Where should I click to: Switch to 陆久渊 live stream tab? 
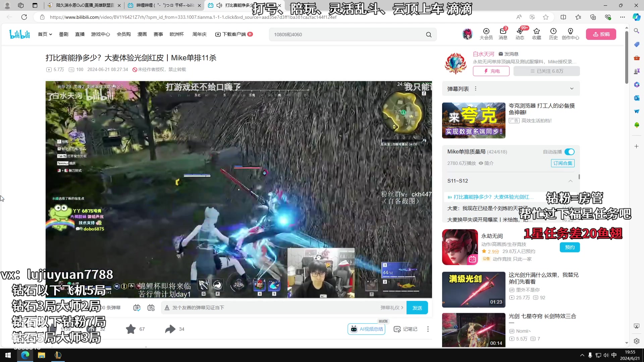tap(84, 5)
